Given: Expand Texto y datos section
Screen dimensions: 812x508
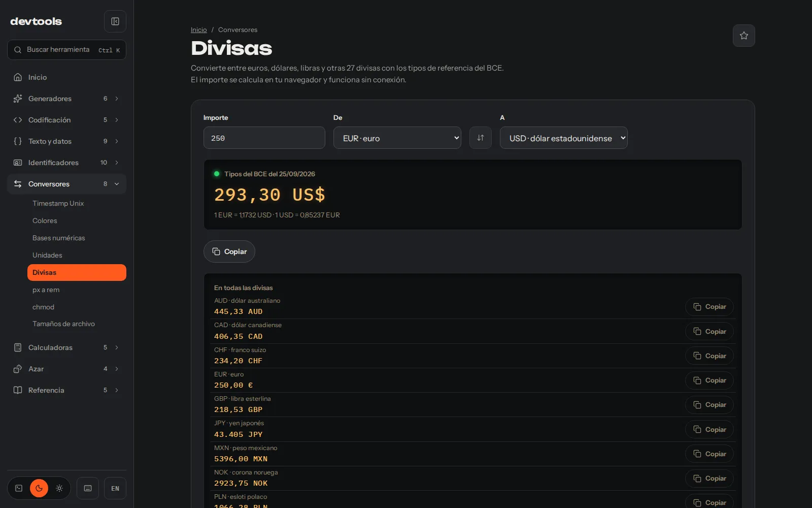Looking at the screenshot, I should pos(66,141).
